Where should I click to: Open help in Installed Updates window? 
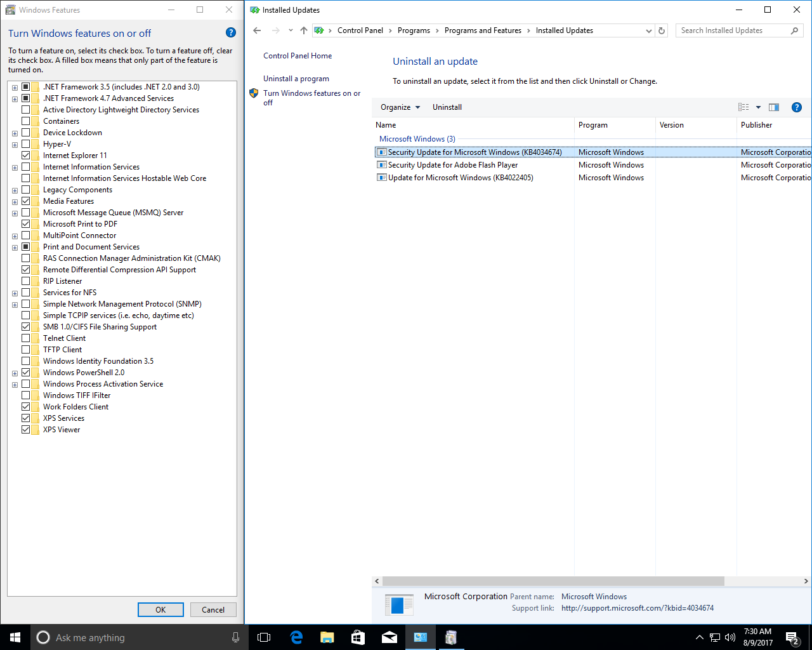click(797, 107)
